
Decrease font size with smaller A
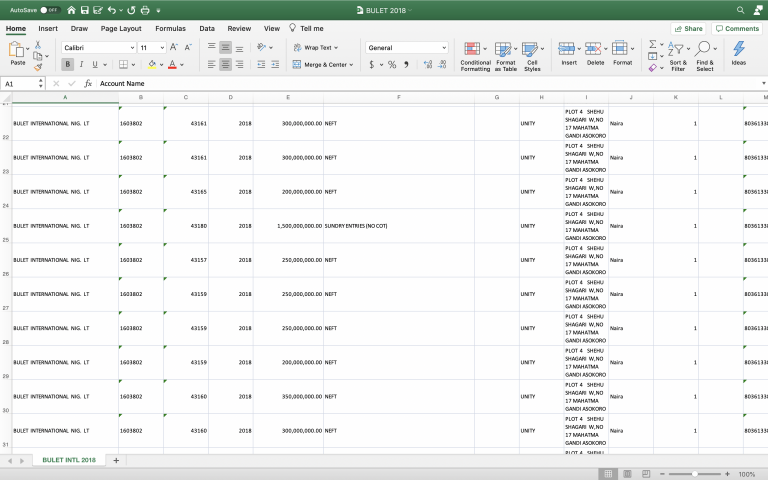pyautogui.click(x=188, y=48)
